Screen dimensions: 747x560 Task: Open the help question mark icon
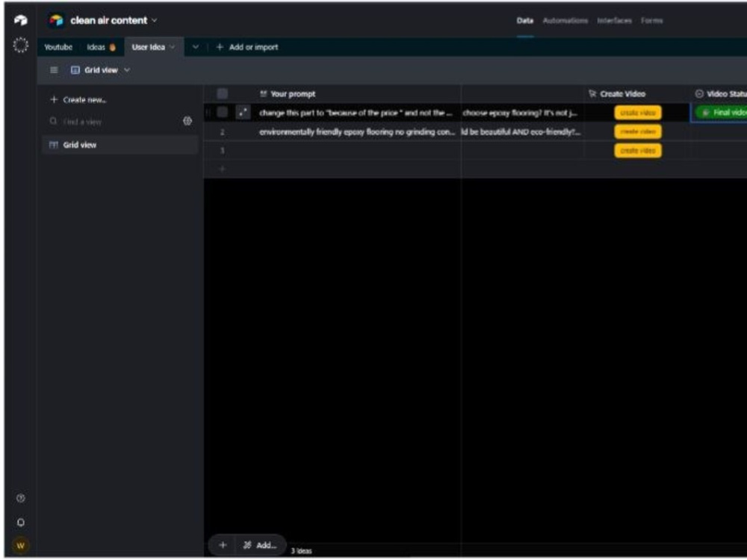(20, 498)
